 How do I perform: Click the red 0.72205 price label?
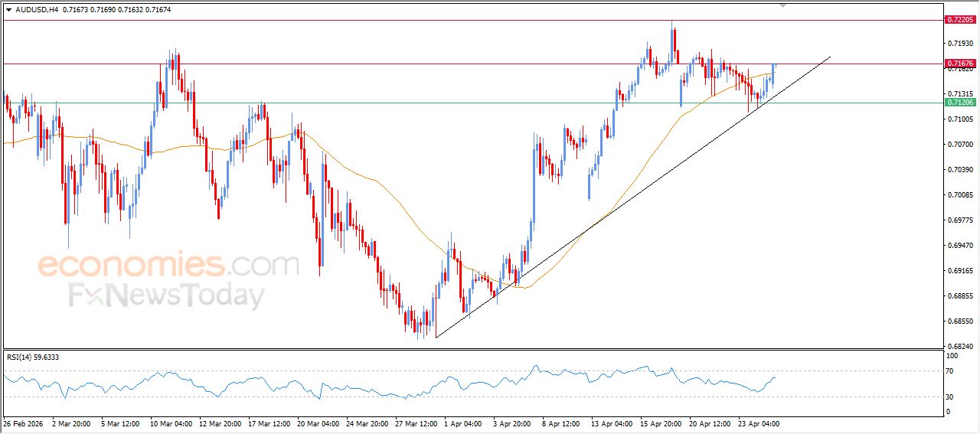pos(960,20)
